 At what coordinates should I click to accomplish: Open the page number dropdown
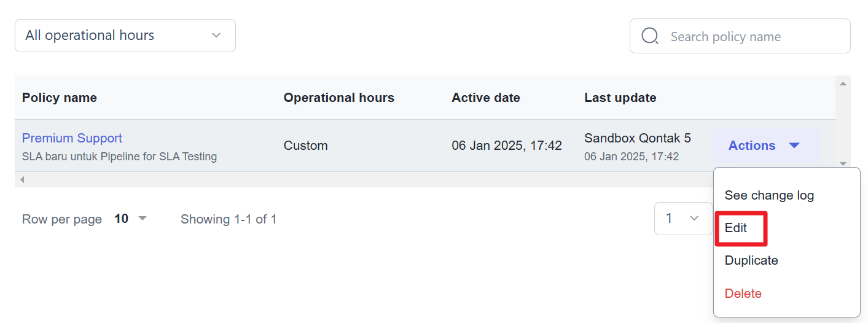pyautogui.click(x=683, y=219)
